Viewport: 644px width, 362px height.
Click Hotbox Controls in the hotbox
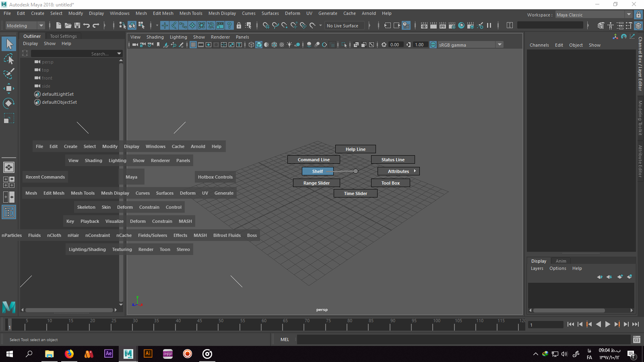pos(215,177)
